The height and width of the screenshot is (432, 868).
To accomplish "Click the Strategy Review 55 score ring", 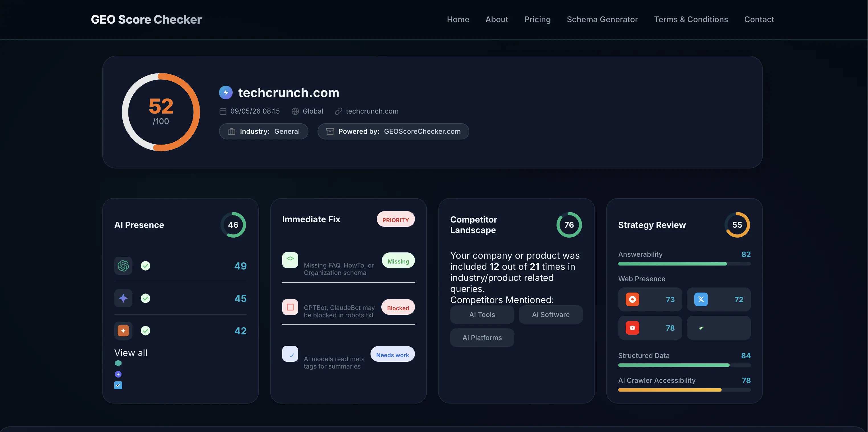I will coord(737,225).
